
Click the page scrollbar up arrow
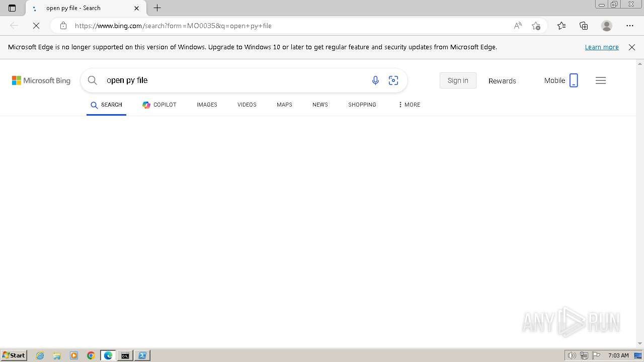point(640,64)
